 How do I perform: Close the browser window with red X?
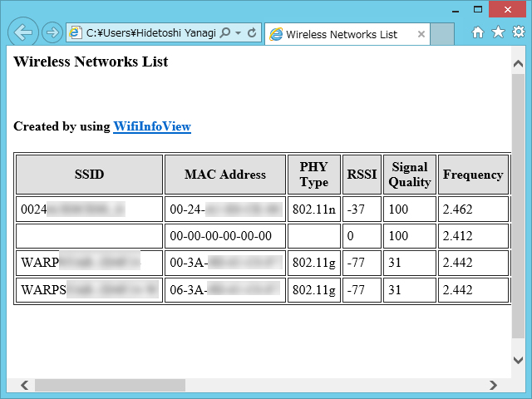(x=508, y=9)
